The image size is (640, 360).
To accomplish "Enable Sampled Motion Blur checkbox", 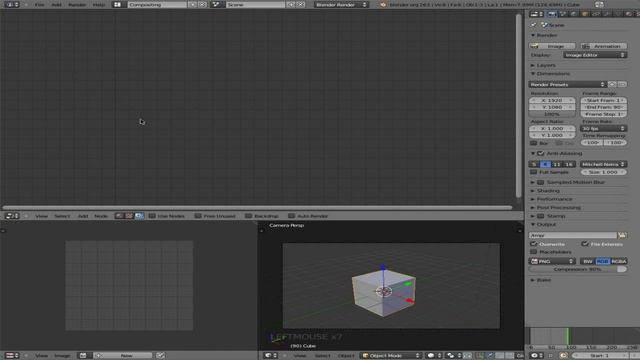I will coord(541,182).
